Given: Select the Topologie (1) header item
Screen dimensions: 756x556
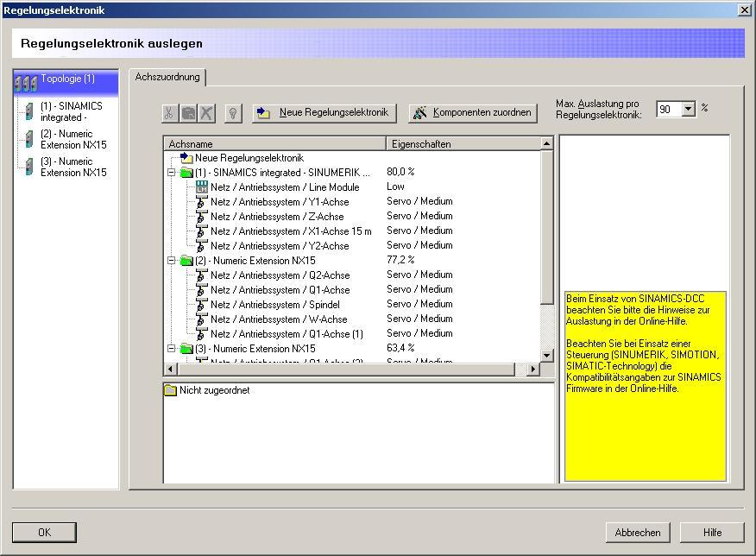Looking at the screenshot, I should click(66, 81).
